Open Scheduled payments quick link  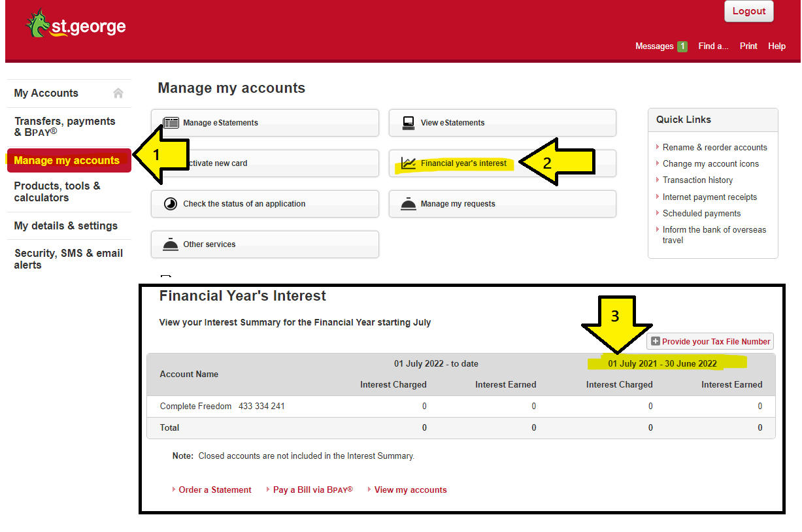702,213
